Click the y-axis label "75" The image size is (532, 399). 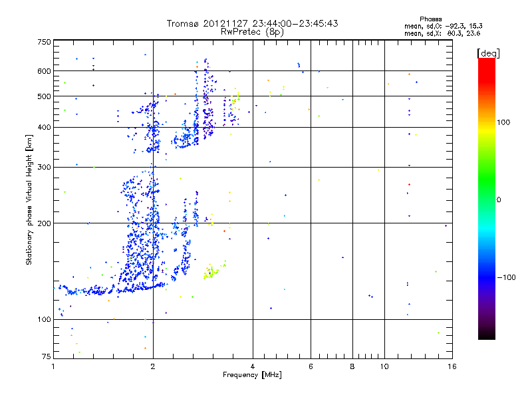coord(47,356)
